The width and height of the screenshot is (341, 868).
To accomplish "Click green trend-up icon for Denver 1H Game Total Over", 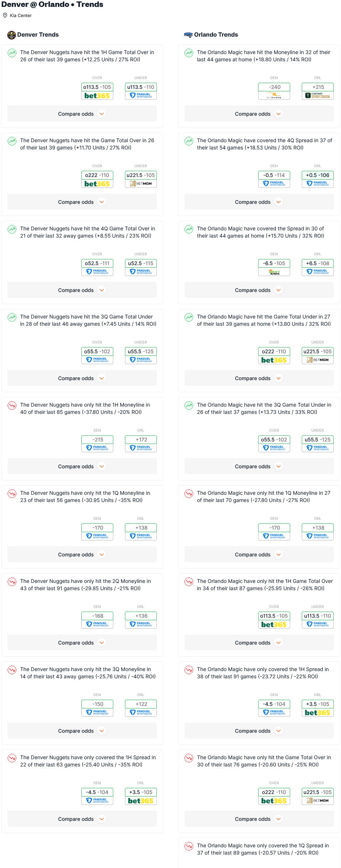I will (12, 53).
